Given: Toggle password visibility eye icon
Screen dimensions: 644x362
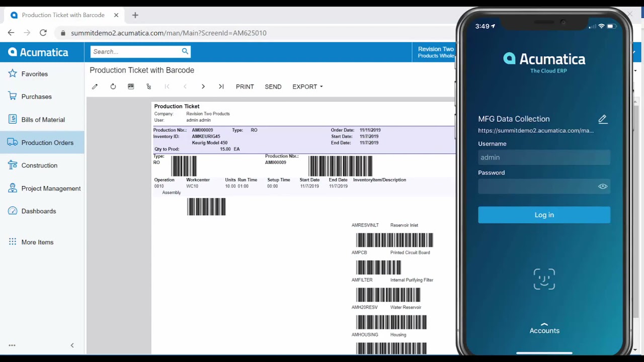Looking at the screenshot, I should point(603,187).
